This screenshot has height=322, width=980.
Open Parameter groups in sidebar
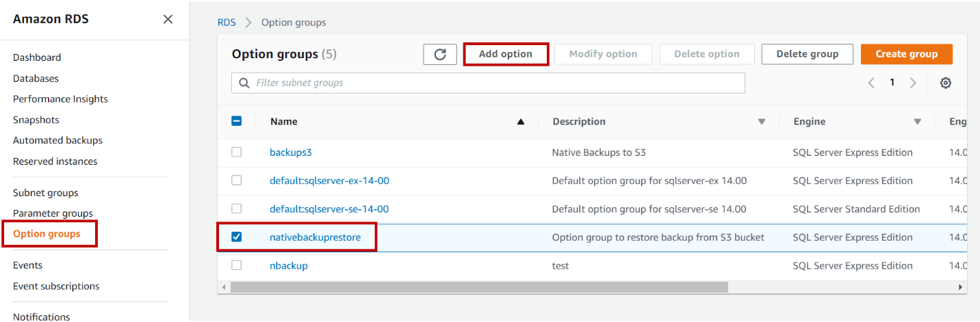click(x=53, y=213)
